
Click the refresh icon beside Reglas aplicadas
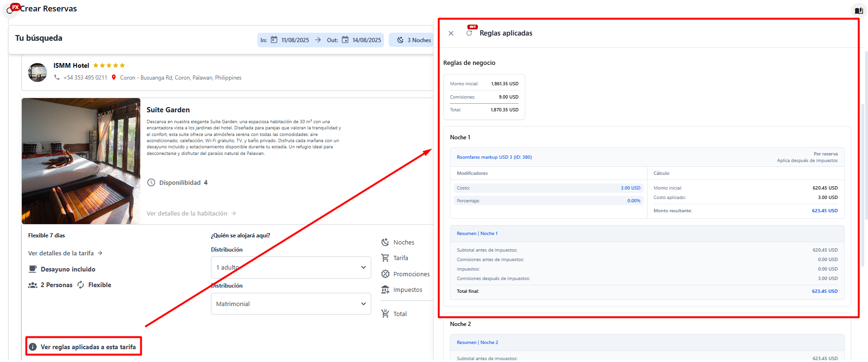[469, 33]
